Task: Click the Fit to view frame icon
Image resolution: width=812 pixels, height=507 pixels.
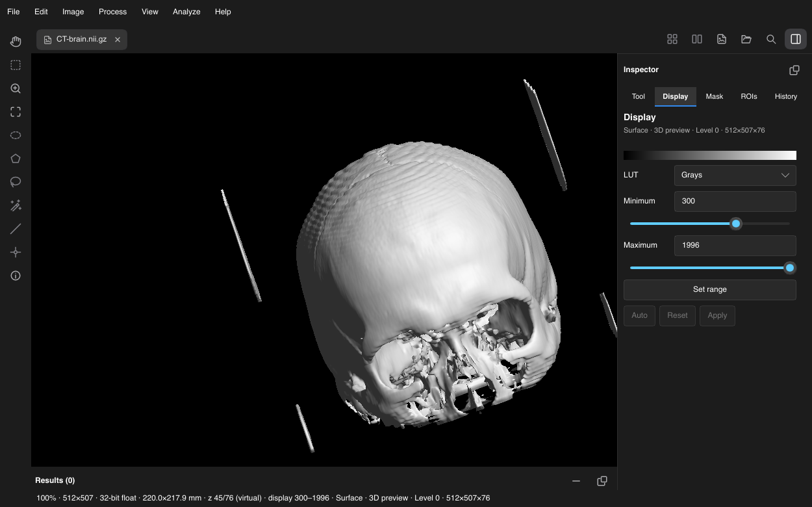Action: [16, 112]
